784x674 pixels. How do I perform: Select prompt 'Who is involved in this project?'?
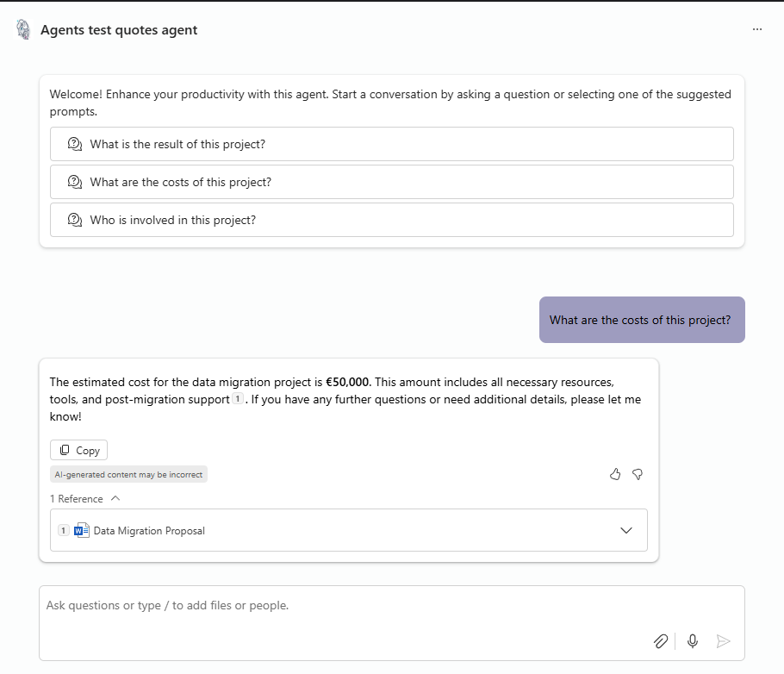point(391,220)
